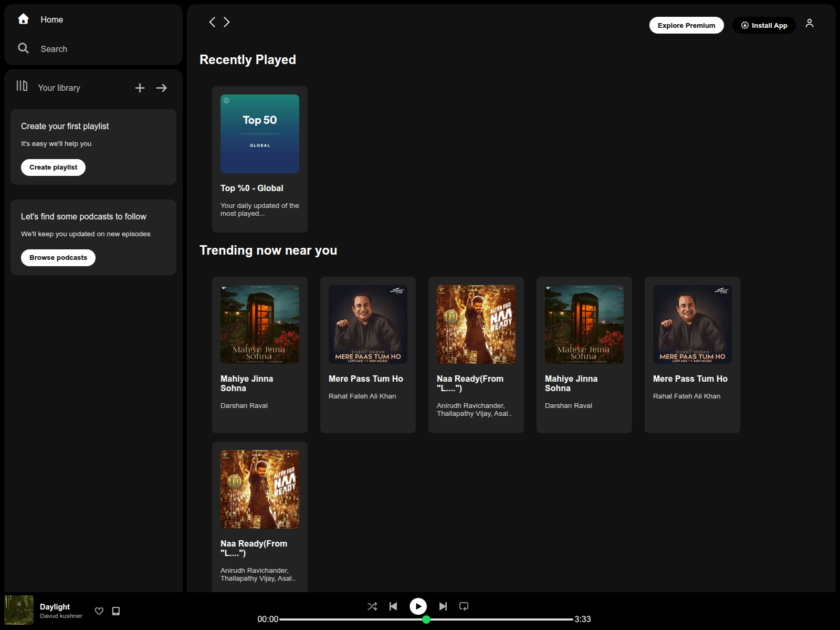This screenshot has width=840, height=630.
Task: Click 'Create your first playlist' text
Action: [x=65, y=127]
